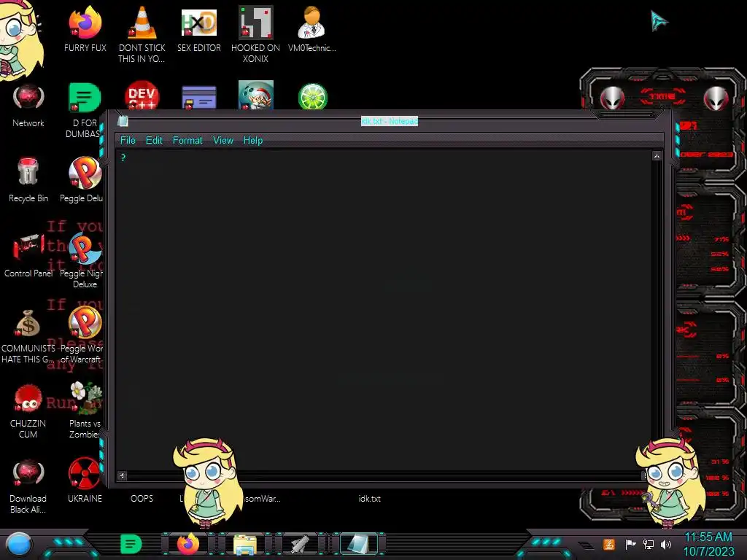Open the Notepad Help menu
Viewport: 747px width, 560px height.
[253, 141]
